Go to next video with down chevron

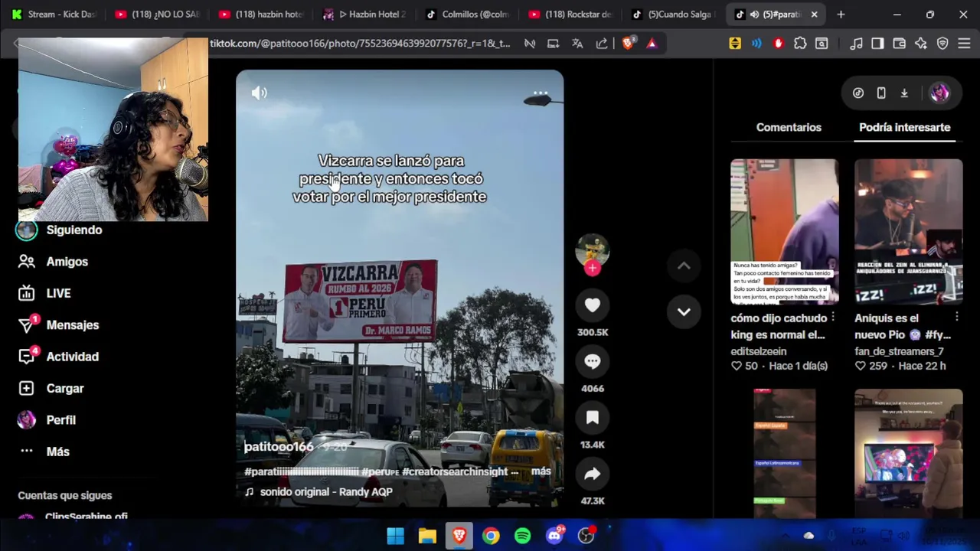pos(684,312)
